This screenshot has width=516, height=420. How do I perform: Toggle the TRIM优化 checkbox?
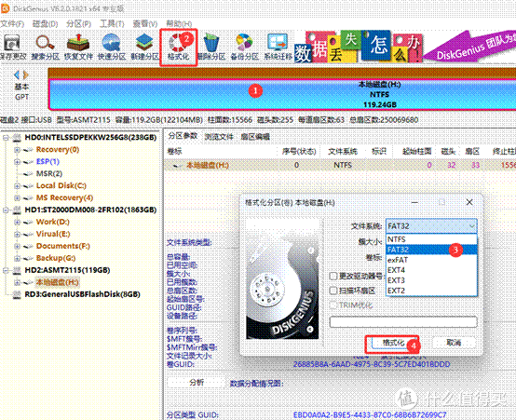click(333, 305)
